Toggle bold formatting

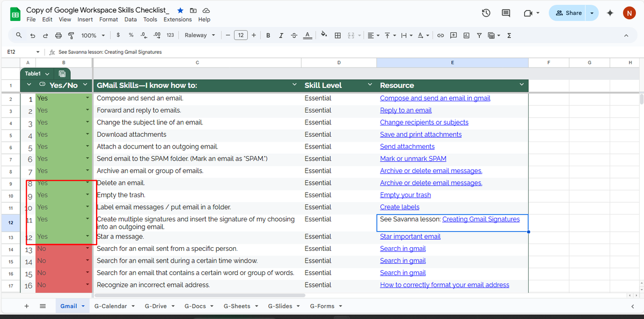[x=268, y=35]
